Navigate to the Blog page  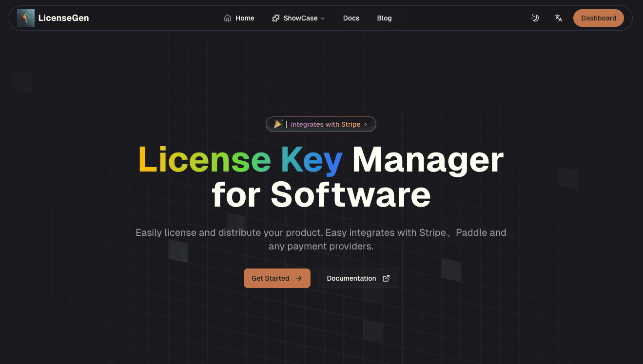[x=384, y=18]
